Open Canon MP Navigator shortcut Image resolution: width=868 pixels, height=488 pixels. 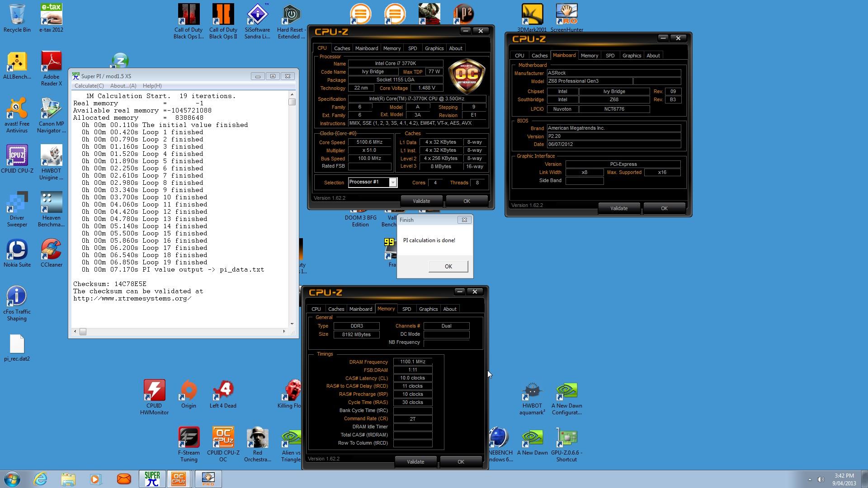coord(51,116)
